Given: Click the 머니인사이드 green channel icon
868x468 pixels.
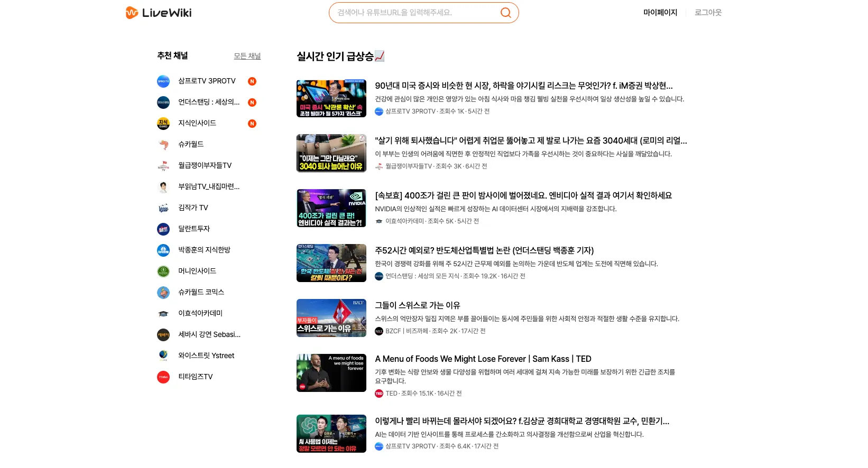Looking at the screenshot, I should [x=163, y=272].
